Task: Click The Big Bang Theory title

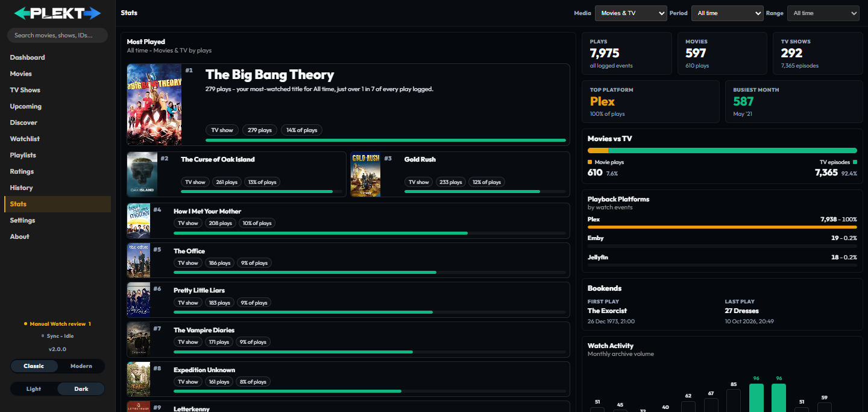Action: click(269, 75)
